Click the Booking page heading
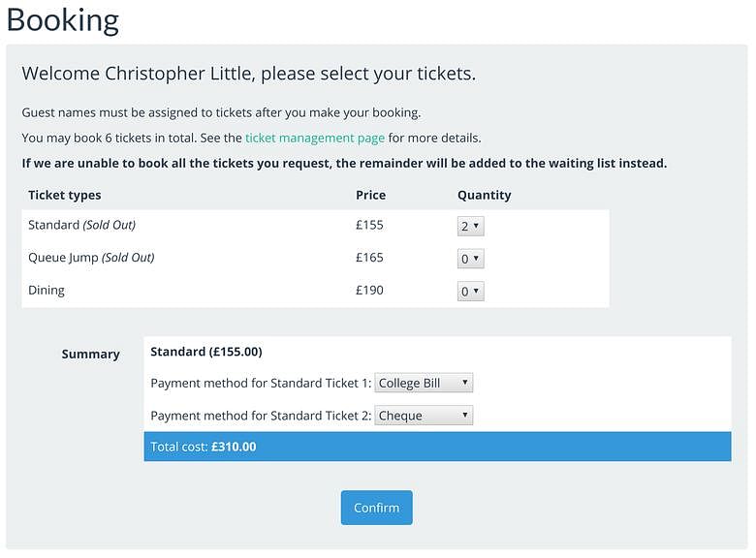Image resolution: width=756 pixels, height=558 pixels. (x=63, y=20)
